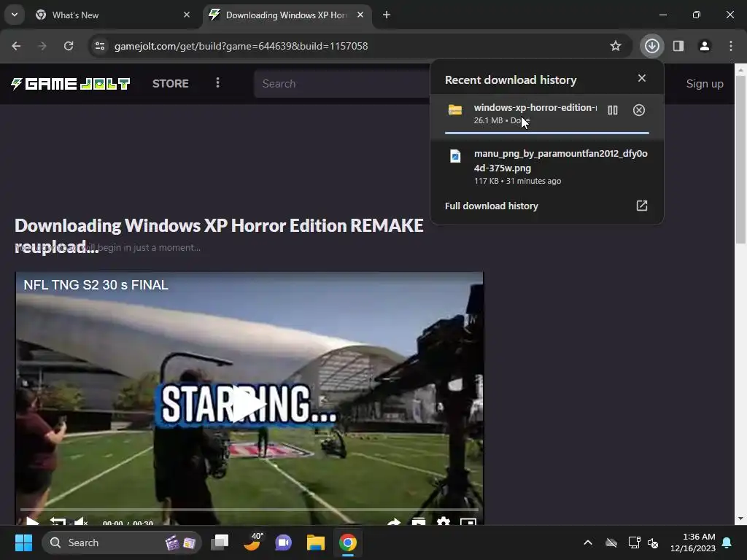
Task: Click Sign up on Game Jolt
Action: (705, 84)
